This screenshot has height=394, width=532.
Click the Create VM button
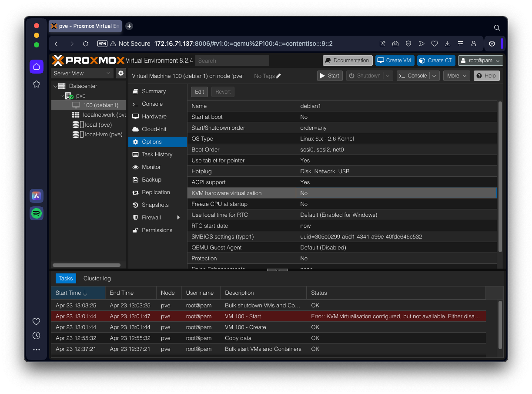395,61
